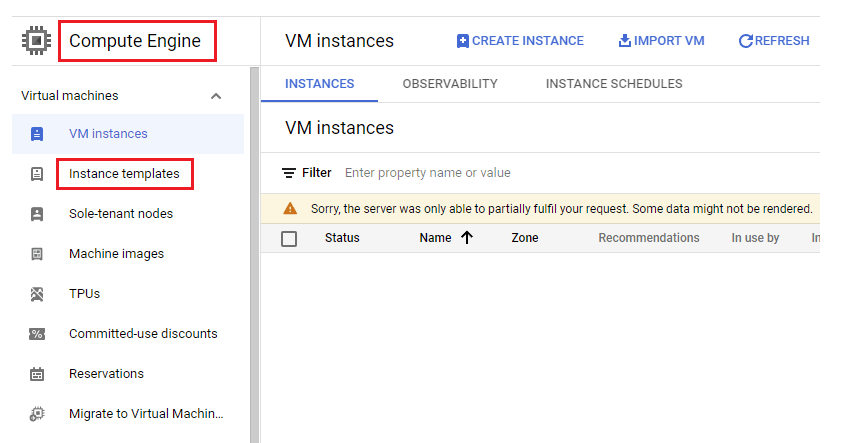Click the TPUs icon

point(37,294)
